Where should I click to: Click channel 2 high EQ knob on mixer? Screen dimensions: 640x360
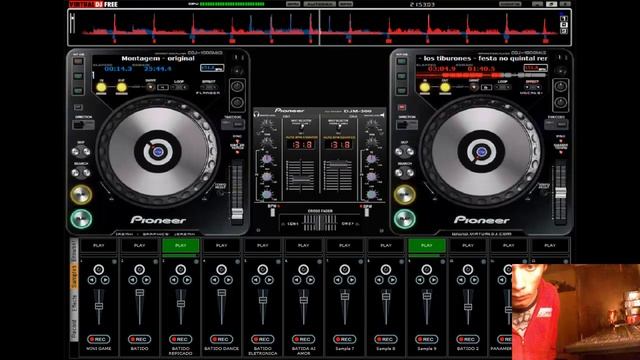tap(371, 159)
